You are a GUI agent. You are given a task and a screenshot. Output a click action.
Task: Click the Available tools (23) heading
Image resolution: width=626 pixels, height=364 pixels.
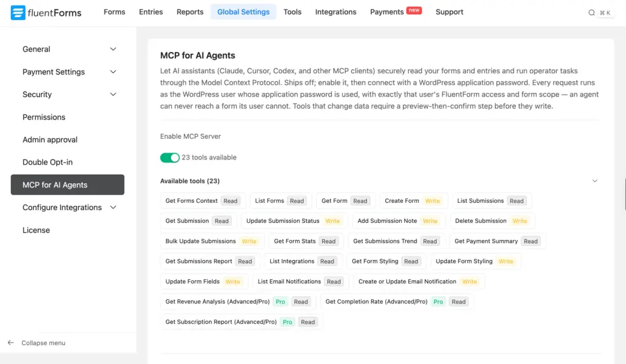click(x=190, y=181)
